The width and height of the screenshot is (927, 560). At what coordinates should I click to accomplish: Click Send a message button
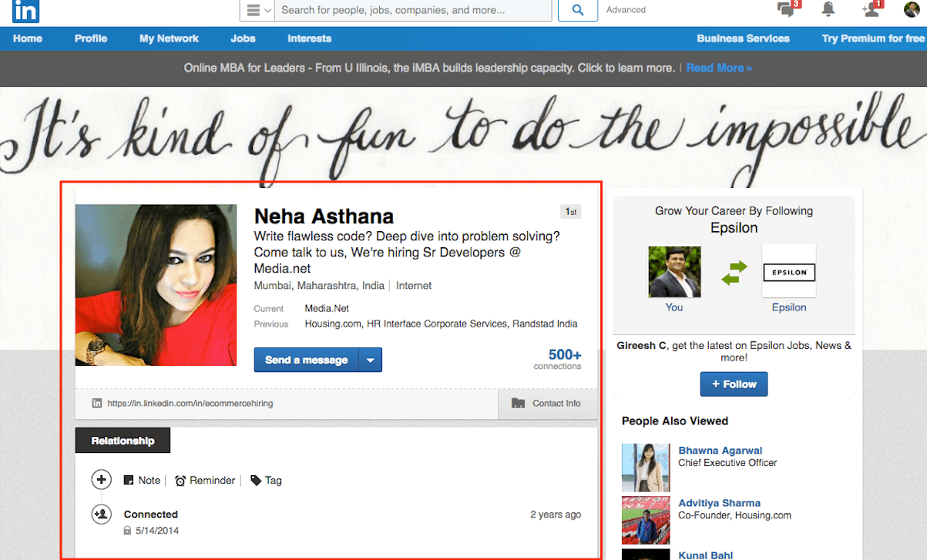[x=307, y=360]
